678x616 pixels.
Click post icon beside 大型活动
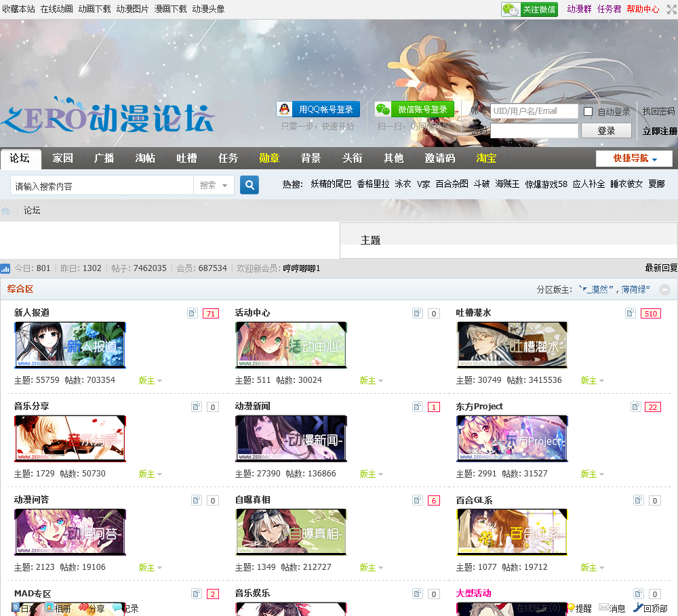[x=639, y=594]
